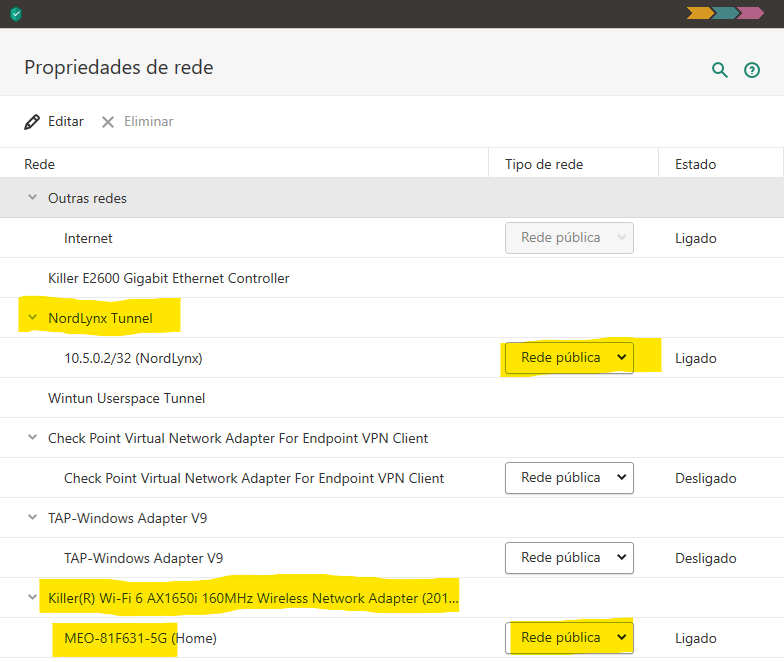Screen dimensions: 784x662
Task: Collapse the Outras redes group
Action: click(x=32, y=198)
